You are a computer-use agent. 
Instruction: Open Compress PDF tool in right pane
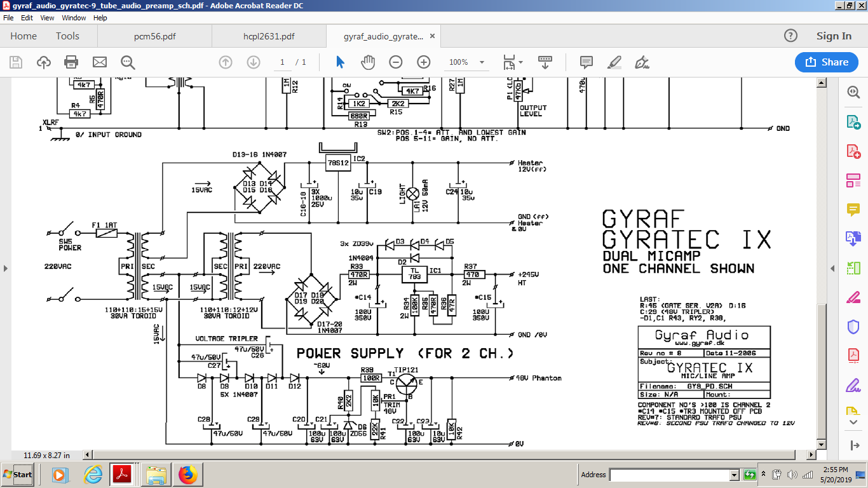(853, 356)
